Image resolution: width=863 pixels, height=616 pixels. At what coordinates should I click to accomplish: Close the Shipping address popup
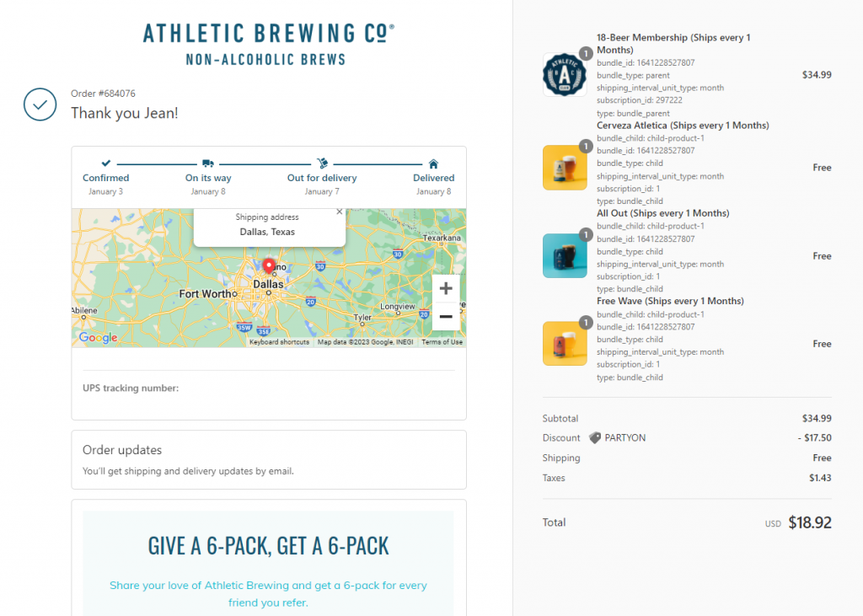click(x=340, y=212)
